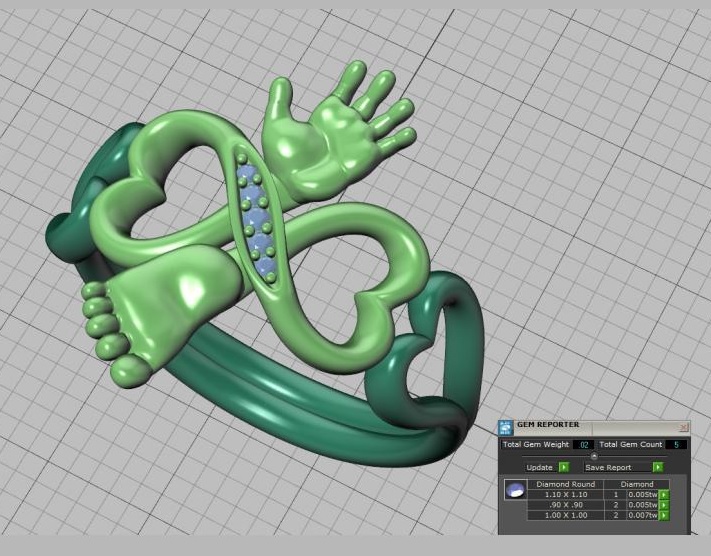
Task: Select the 1.00 X 1.00 gem size row
Action: [565, 516]
